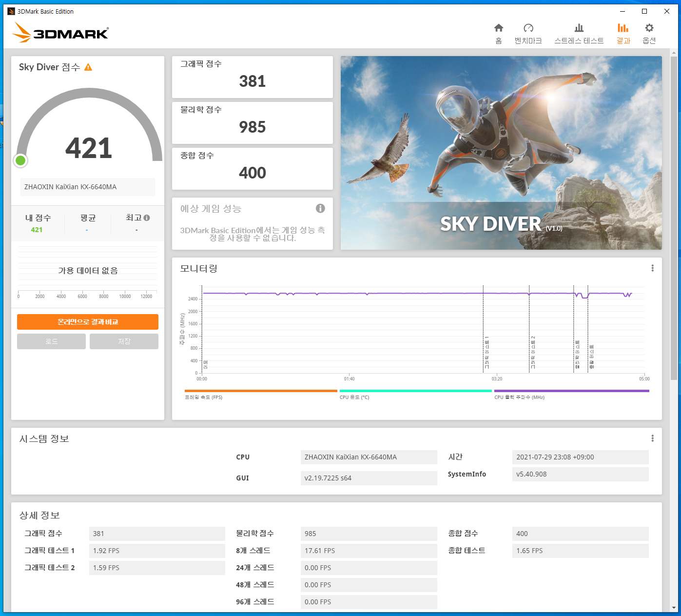Click the 8-thread result 17.61 FPS
Viewport: 681px width, 616px height.
369,551
